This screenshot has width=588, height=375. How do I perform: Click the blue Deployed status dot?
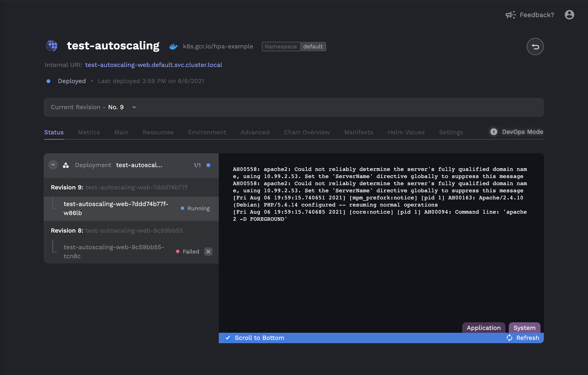click(x=48, y=81)
